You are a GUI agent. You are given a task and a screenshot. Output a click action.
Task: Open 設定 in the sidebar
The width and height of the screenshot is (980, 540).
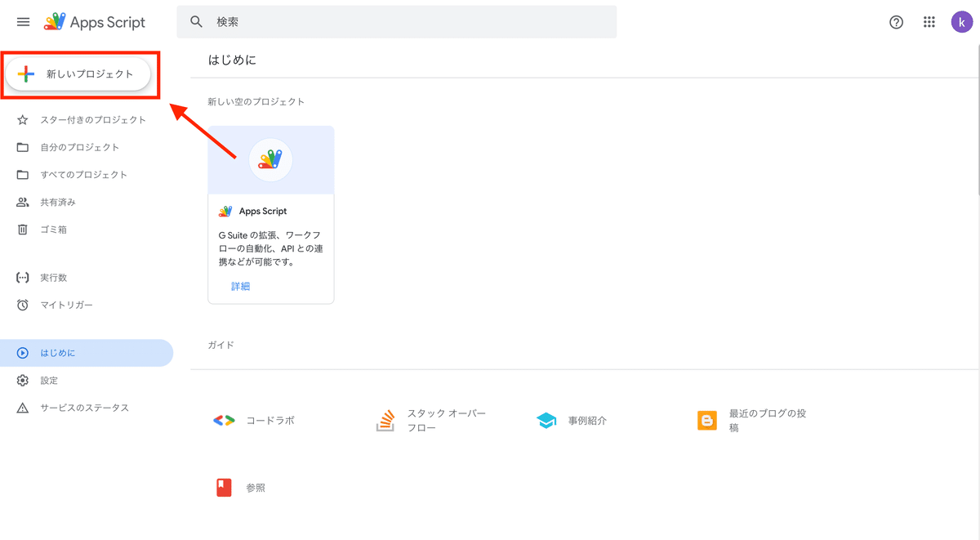(x=49, y=381)
